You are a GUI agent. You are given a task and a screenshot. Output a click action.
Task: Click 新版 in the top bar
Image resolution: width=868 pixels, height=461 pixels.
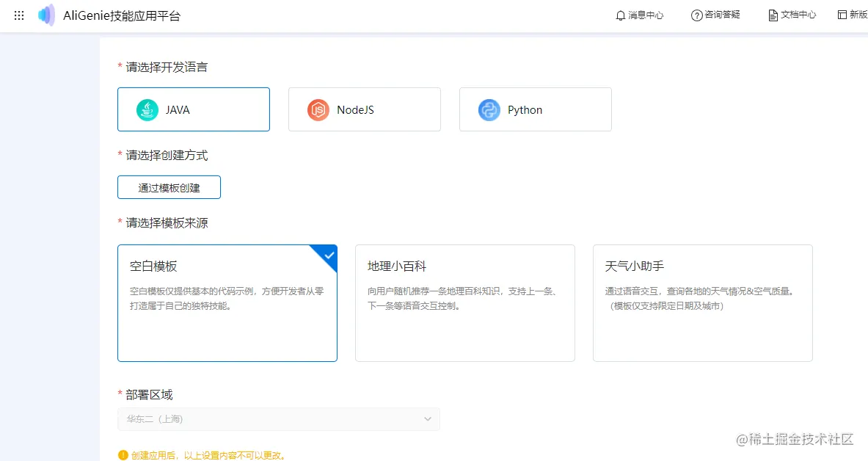[853, 15]
